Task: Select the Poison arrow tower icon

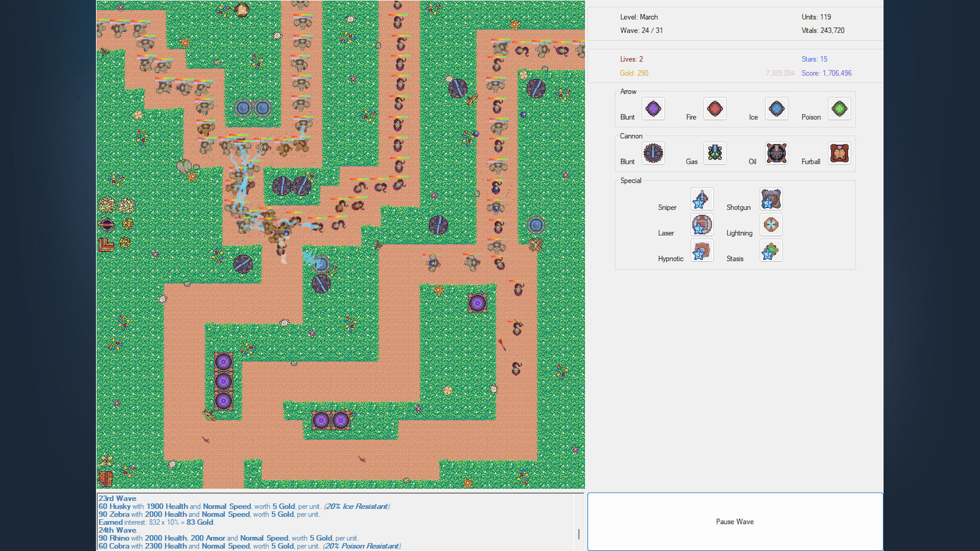Action: (x=839, y=109)
